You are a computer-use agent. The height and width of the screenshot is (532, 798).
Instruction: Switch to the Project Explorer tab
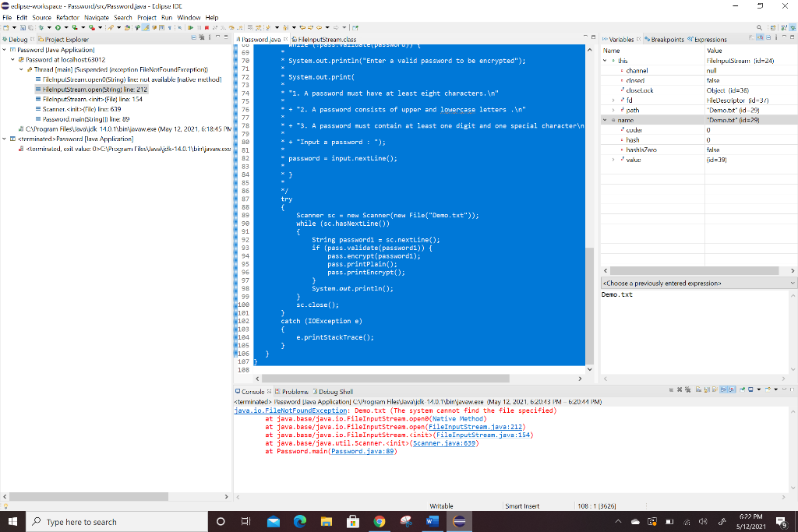(x=63, y=39)
